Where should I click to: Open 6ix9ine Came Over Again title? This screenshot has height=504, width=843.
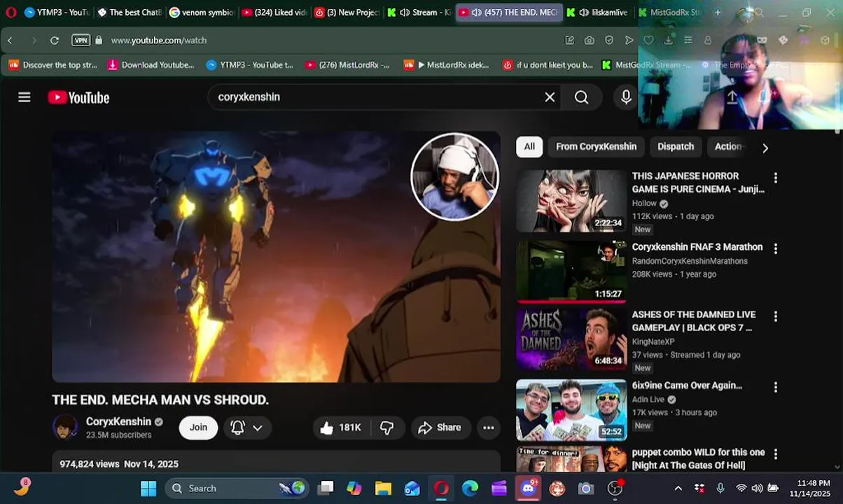[x=687, y=386]
